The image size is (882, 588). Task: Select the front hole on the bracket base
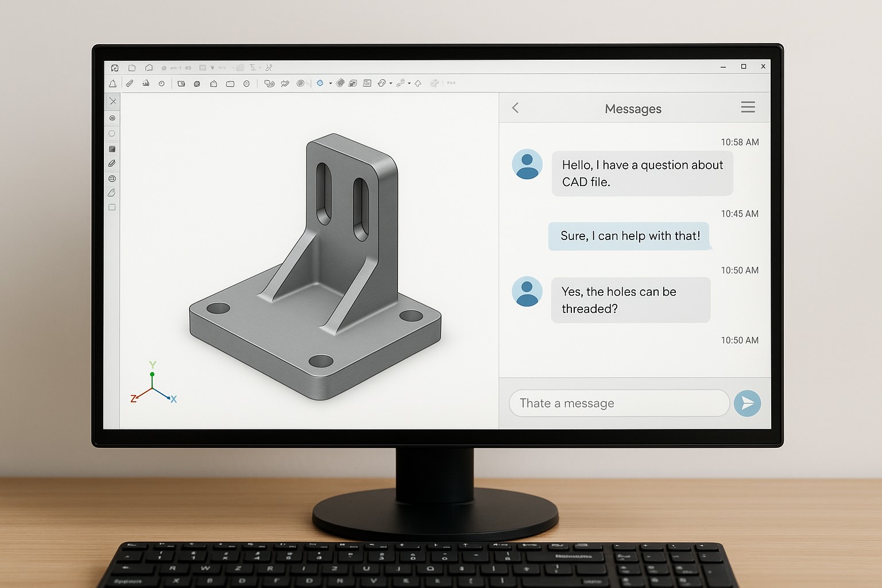(x=320, y=361)
